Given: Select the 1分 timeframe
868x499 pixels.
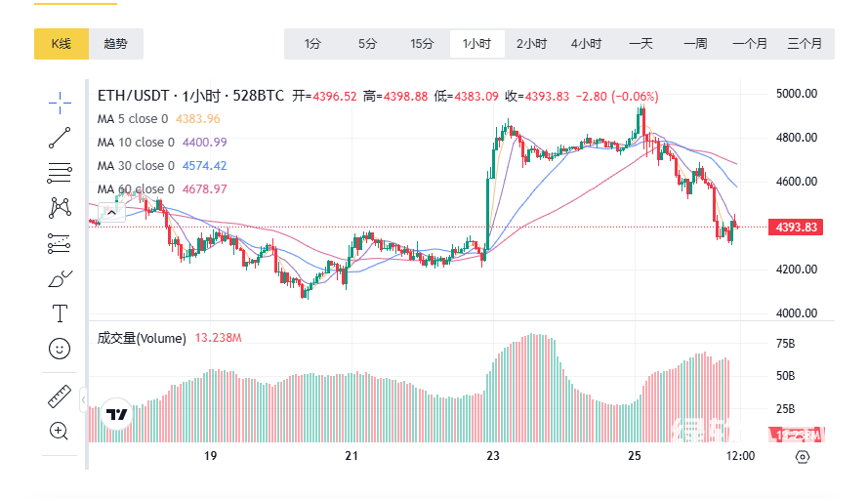Looking at the screenshot, I should [x=312, y=44].
